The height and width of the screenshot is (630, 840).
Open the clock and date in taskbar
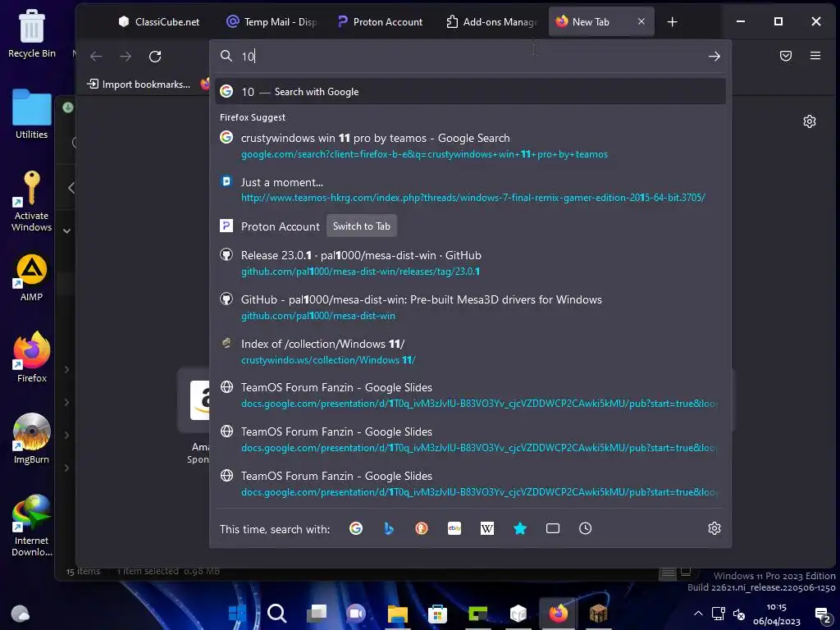tap(776, 614)
